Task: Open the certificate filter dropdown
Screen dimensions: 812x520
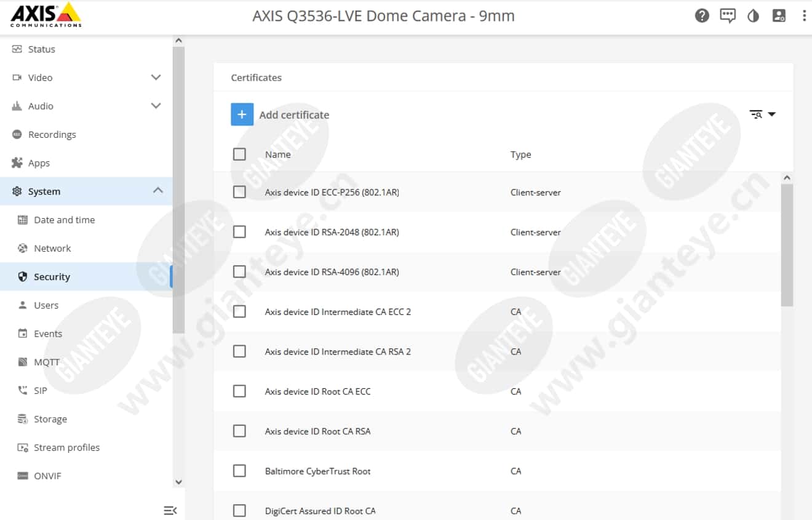Action: coord(762,114)
